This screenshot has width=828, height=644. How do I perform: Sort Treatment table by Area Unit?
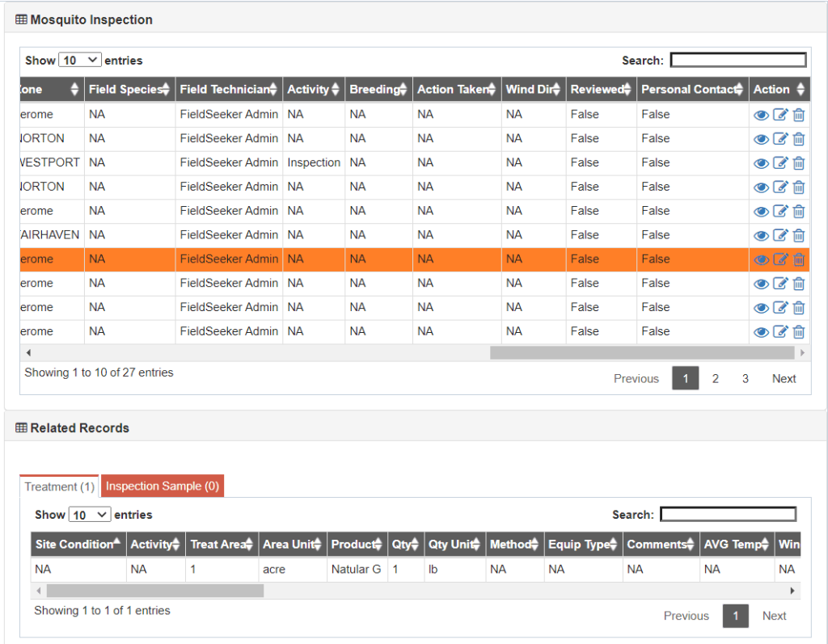[292, 545]
